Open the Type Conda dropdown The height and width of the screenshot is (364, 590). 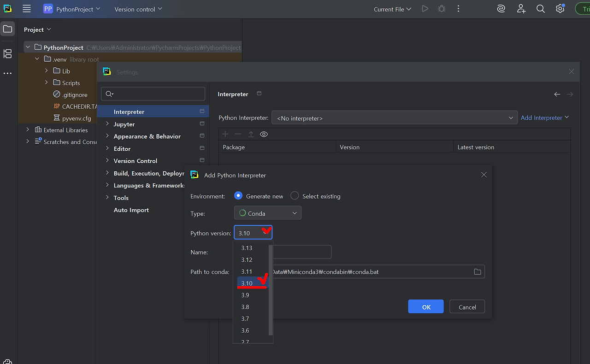[x=268, y=213]
